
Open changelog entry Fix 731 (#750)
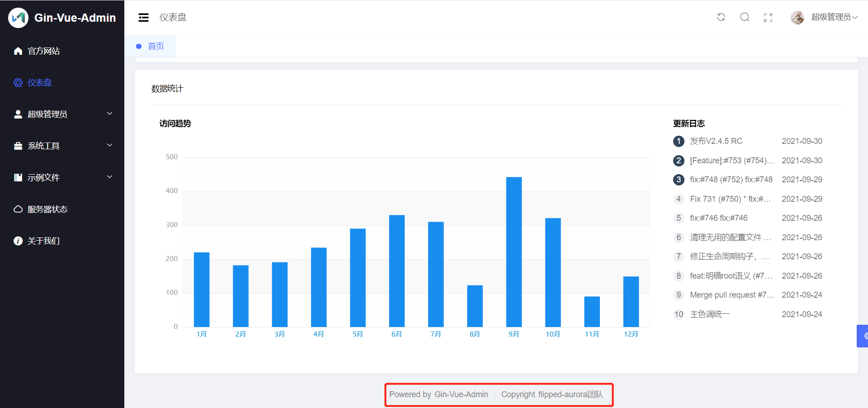(731, 199)
